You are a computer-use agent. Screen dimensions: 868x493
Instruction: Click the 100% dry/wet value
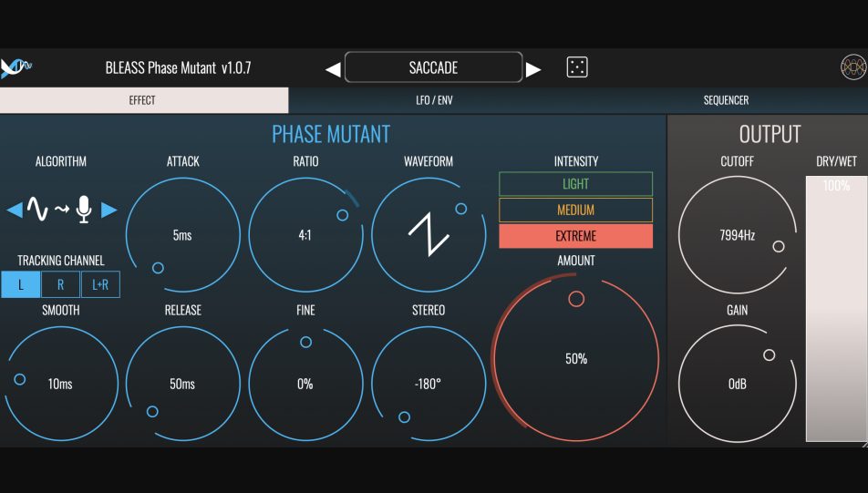[836, 186]
